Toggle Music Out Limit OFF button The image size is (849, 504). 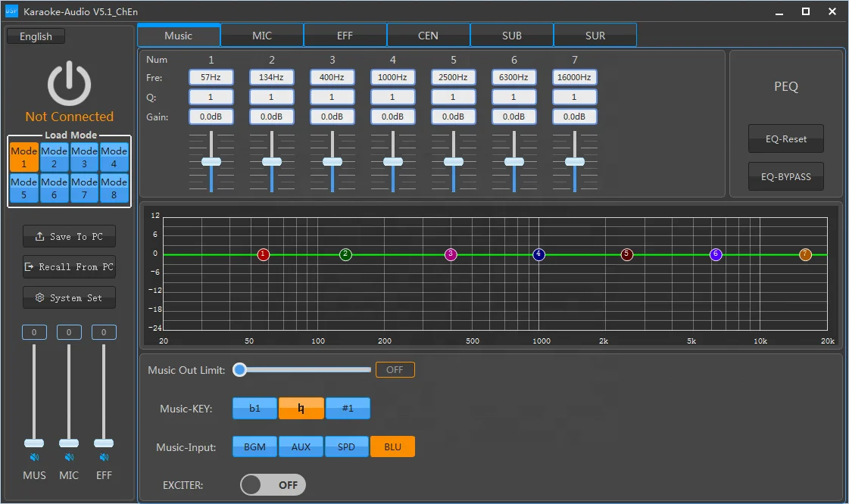coord(395,370)
